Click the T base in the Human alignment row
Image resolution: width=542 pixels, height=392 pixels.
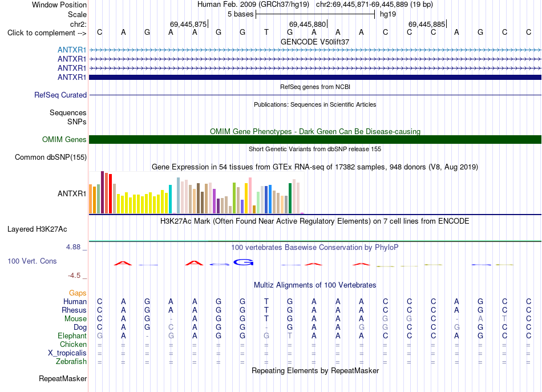(x=266, y=301)
